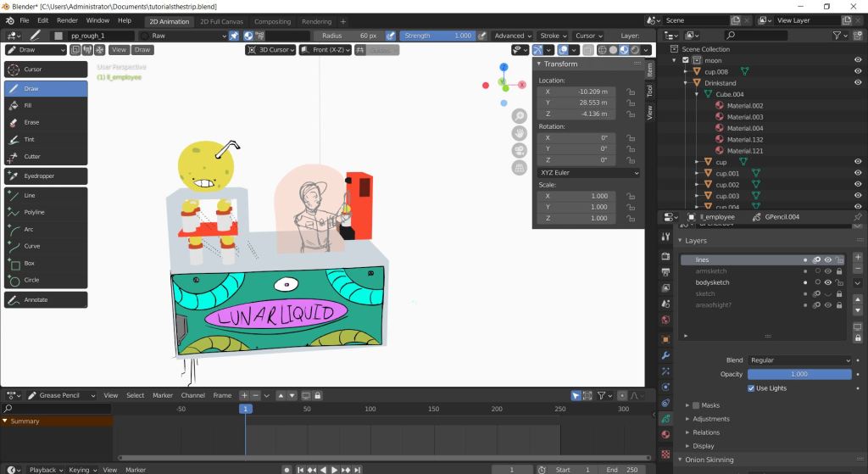
Task: Open the XYZ Euler rotation mode dropdown
Action: [x=589, y=172]
